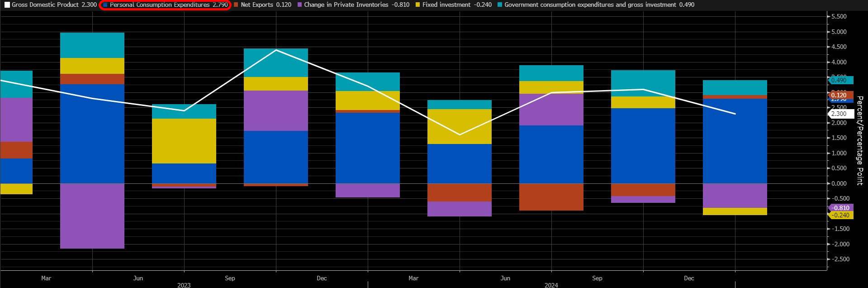Click the -0.240 yellow value tag

tap(840, 215)
